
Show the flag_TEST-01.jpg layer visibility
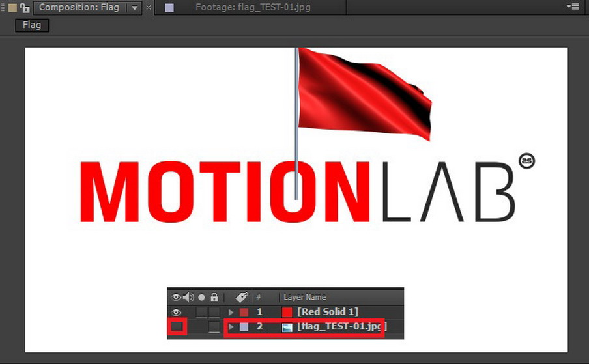click(x=177, y=326)
